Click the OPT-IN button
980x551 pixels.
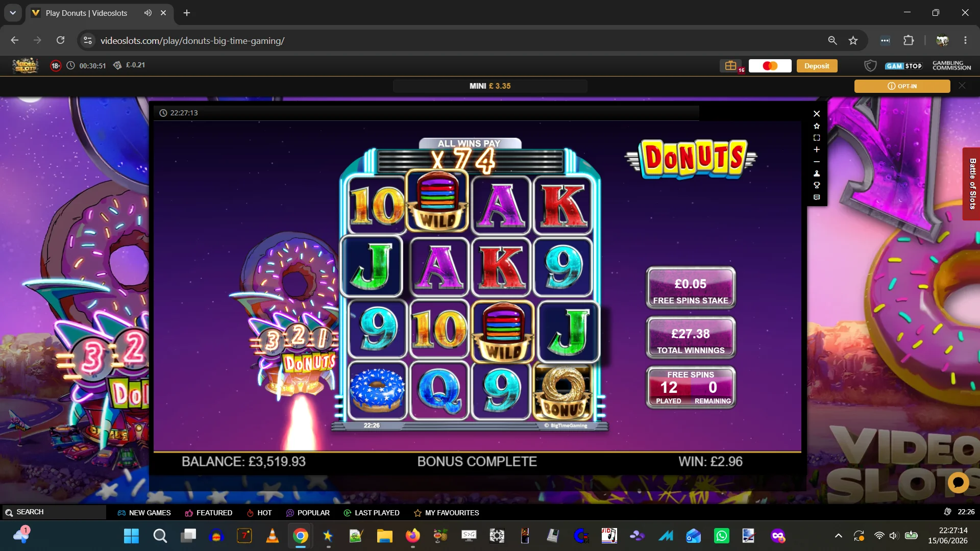click(902, 86)
